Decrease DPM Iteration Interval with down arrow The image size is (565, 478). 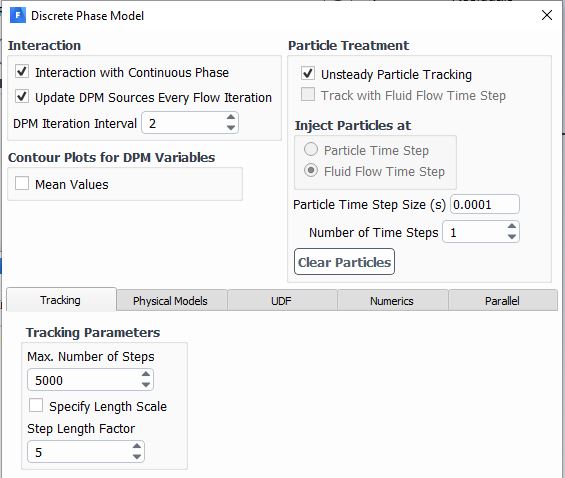(x=231, y=128)
